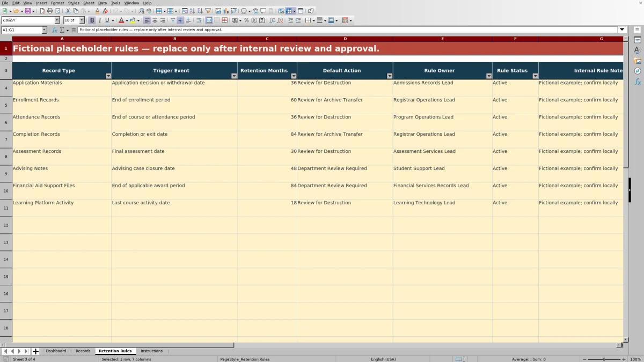Click the Function Wizard fx icon

pyautogui.click(x=55, y=30)
